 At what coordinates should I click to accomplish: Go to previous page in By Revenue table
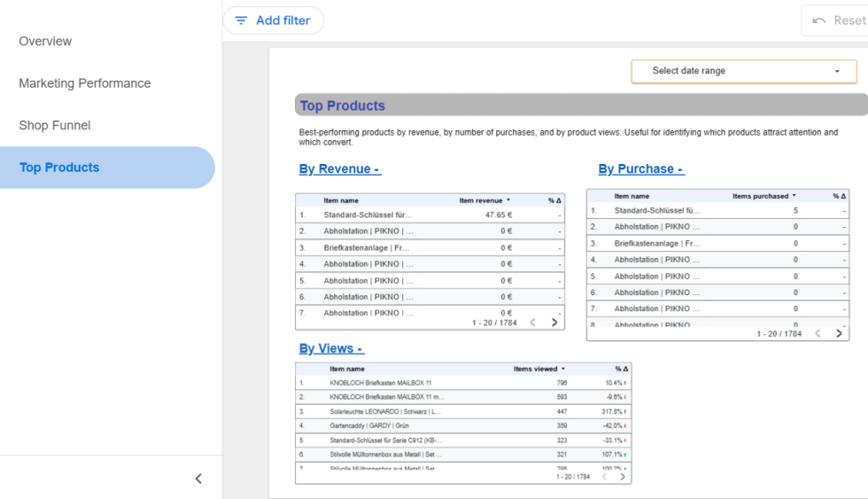tap(532, 323)
